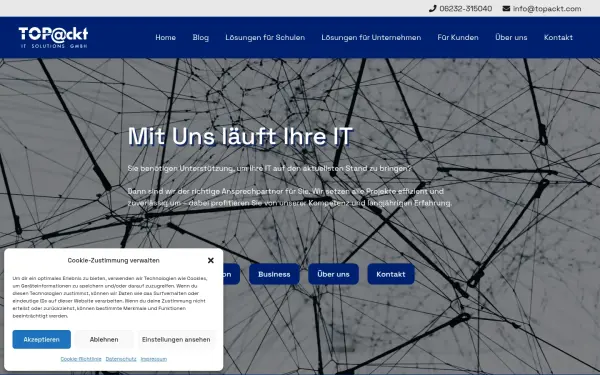Click the heading Mit Uns läuft Ihre IT
The height and width of the screenshot is (375, 600).
240,136
